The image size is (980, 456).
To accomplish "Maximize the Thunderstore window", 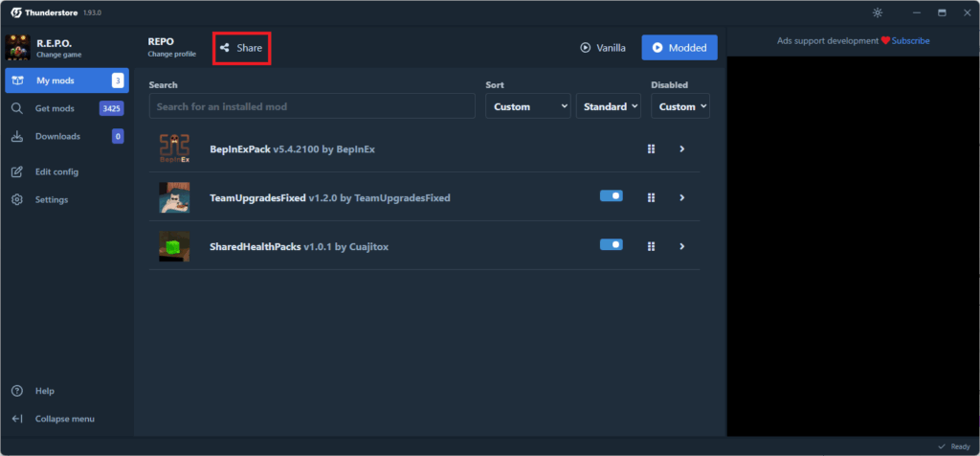I will pyautogui.click(x=942, y=12).
